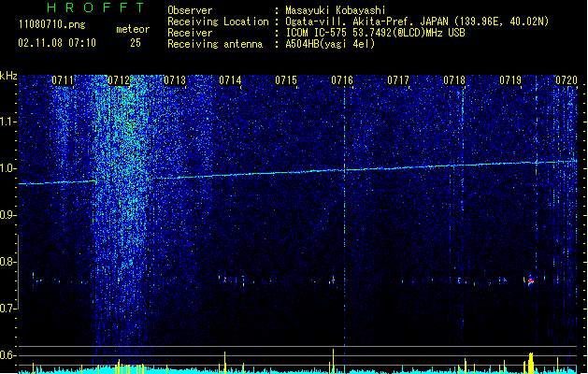Click the meteor count value 25
This screenshot has width=588, height=374.
tap(136, 43)
